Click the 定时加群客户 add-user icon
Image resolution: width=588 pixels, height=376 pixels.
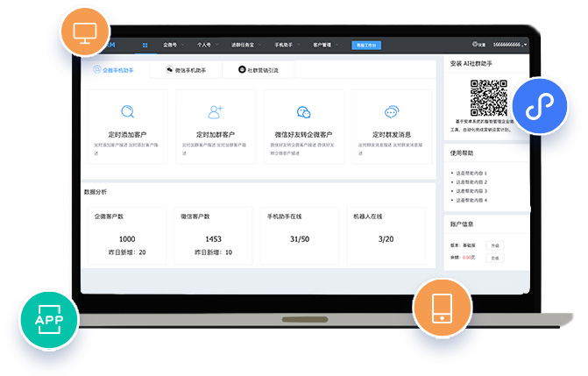point(216,111)
